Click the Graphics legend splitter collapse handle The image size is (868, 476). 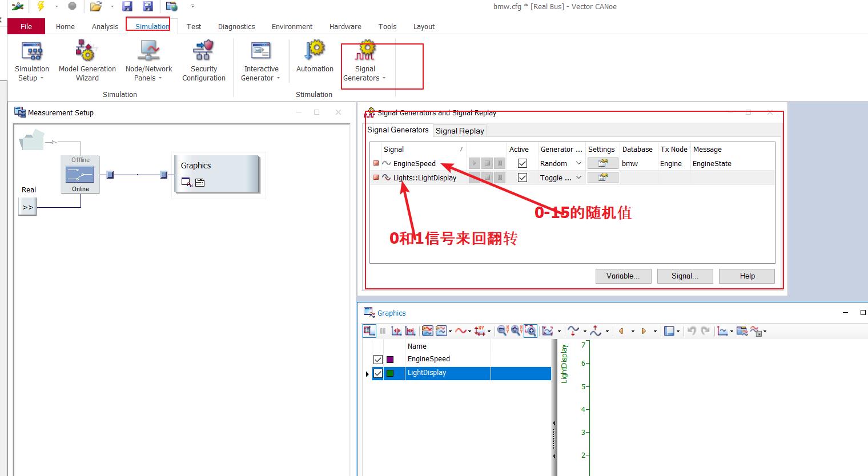coord(554,439)
